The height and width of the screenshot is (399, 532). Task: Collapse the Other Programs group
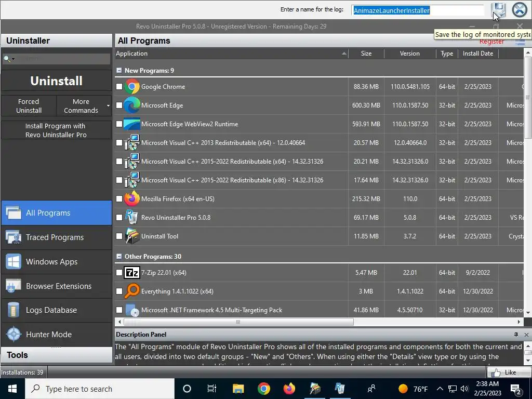tap(119, 256)
